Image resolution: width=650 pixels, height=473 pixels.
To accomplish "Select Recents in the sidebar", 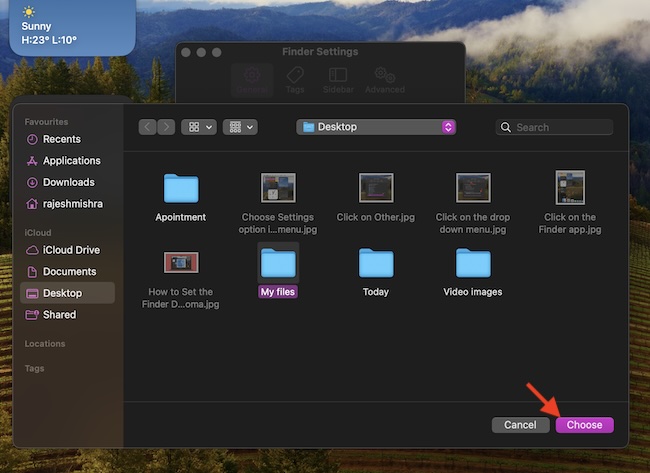I will [x=61, y=139].
